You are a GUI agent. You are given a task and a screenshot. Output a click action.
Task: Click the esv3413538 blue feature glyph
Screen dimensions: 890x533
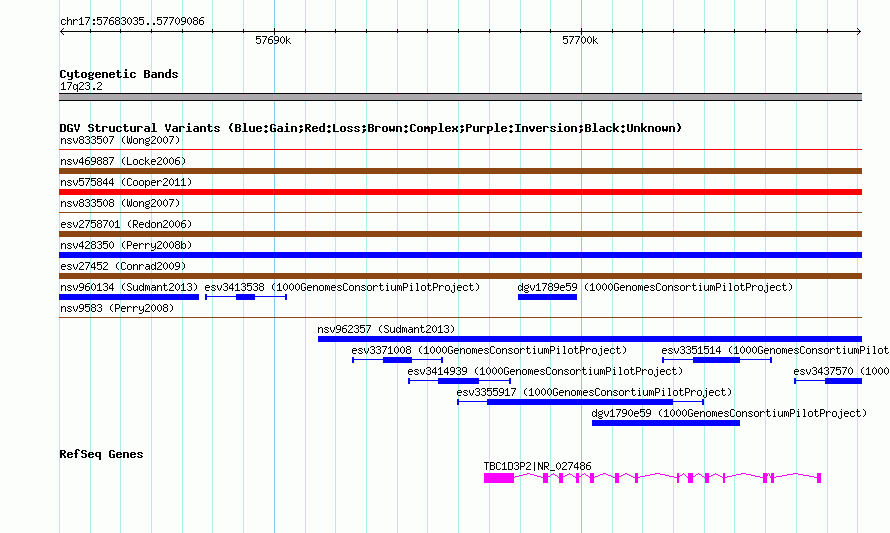click(246, 297)
